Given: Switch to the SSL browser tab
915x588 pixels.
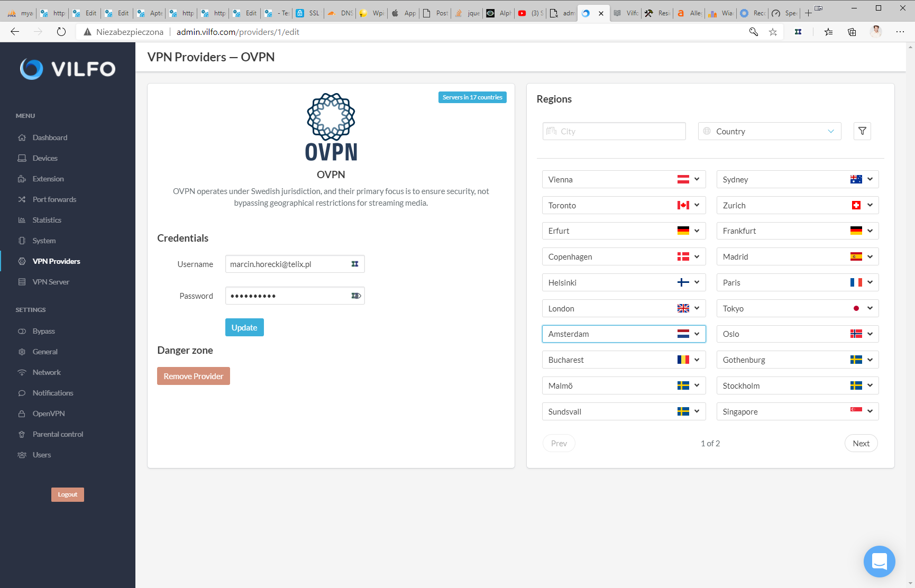Looking at the screenshot, I should (308, 13).
